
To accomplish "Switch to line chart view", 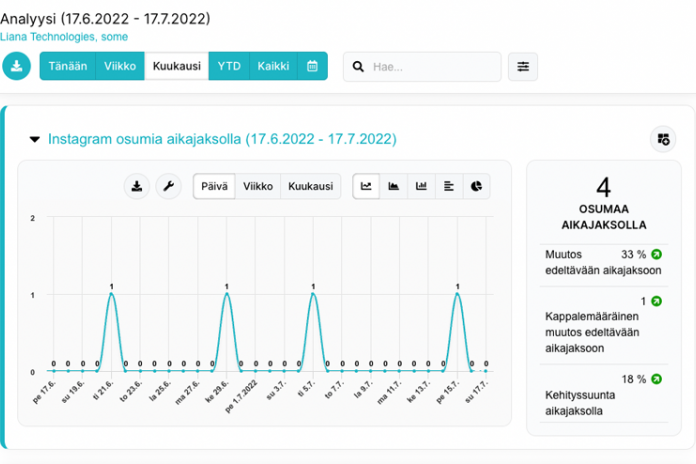I will pyautogui.click(x=367, y=186).
